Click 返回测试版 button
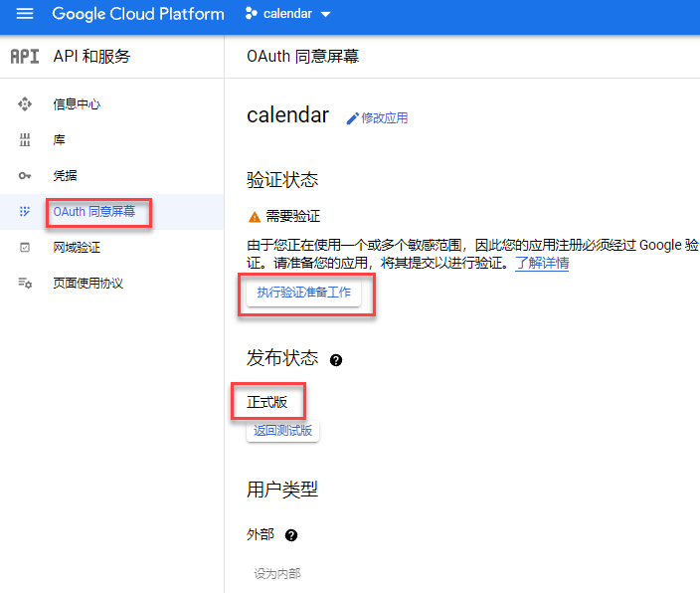 [282, 431]
